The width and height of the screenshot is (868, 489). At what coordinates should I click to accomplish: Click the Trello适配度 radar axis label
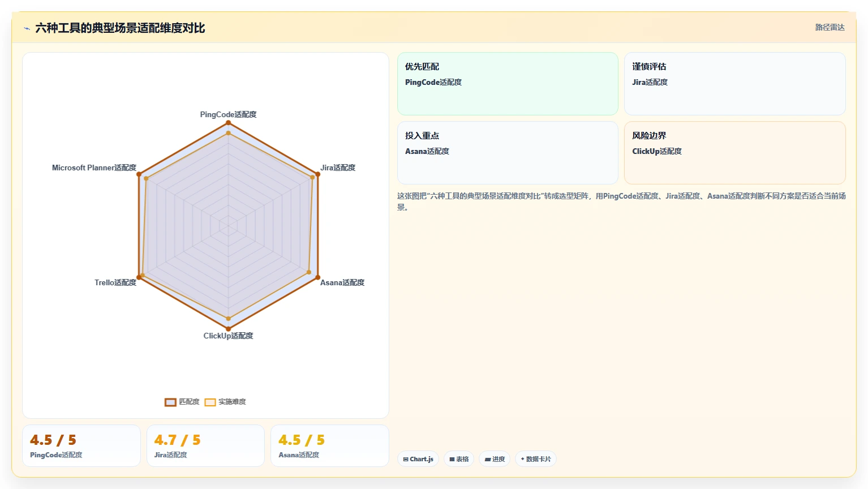(x=115, y=282)
